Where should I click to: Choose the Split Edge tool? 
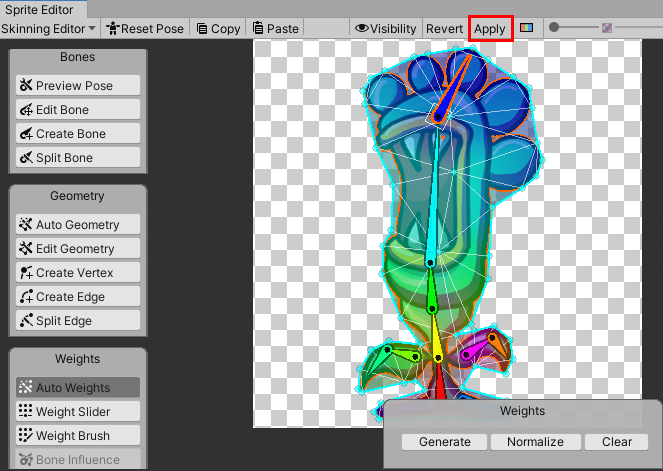[x=77, y=321]
